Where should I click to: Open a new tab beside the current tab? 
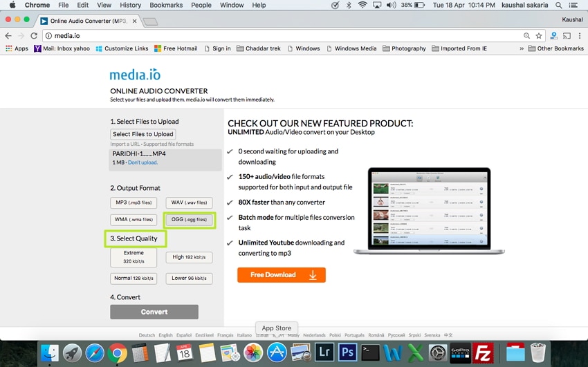[150, 21]
